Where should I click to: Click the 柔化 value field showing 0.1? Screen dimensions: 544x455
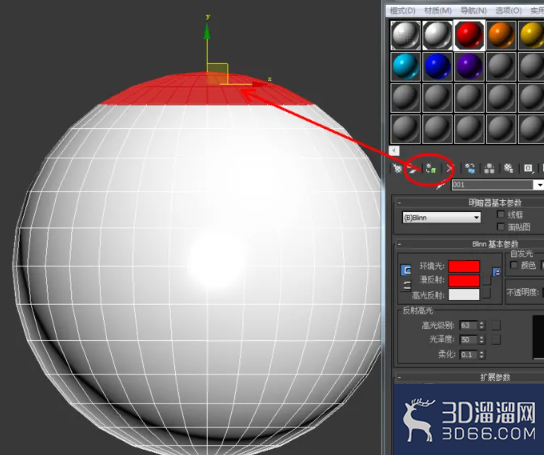(x=469, y=354)
